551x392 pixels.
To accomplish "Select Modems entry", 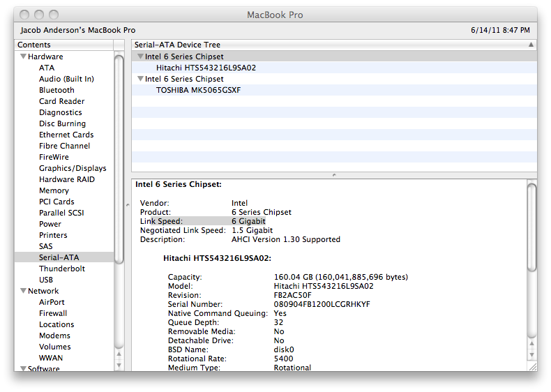I will tap(54, 336).
